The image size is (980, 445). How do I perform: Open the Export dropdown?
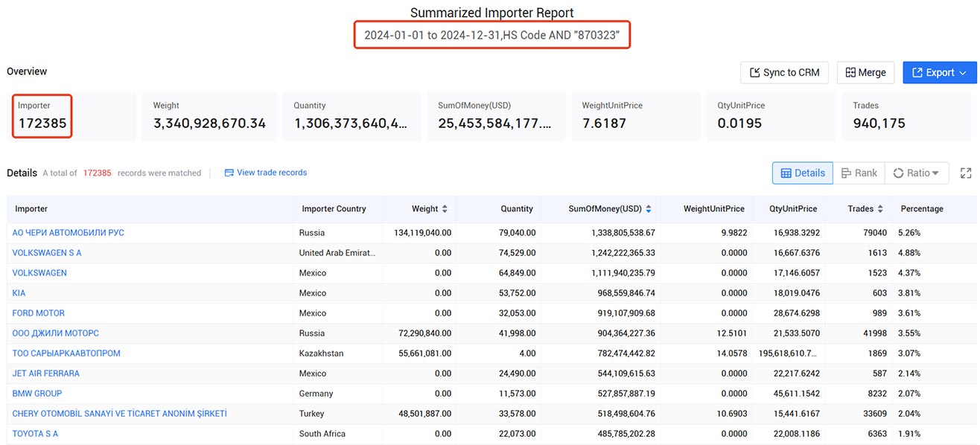coord(939,72)
